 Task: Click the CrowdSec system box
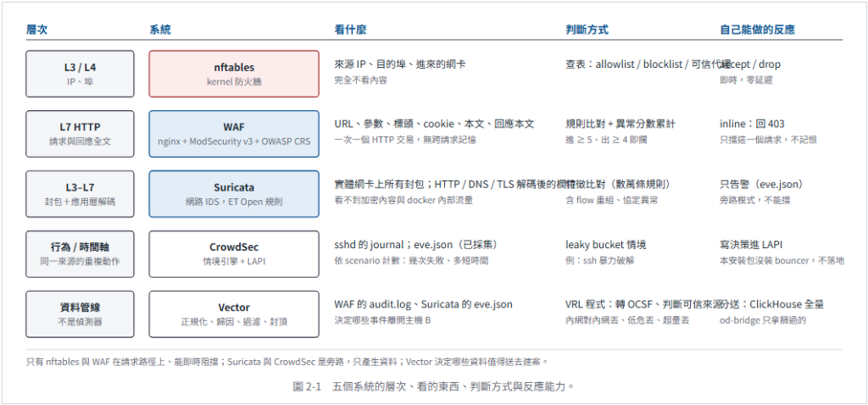pos(234,254)
